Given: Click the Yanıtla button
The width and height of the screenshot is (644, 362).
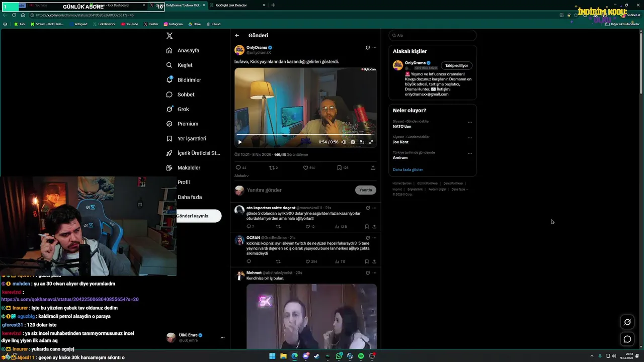Looking at the screenshot, I should click(x=366, y=190).
